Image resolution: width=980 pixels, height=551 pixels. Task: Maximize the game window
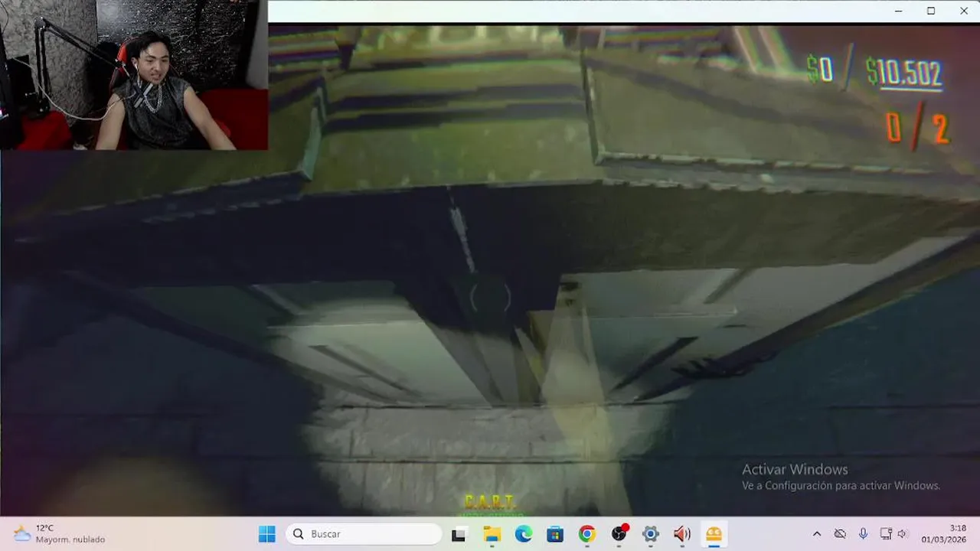(x=931, y=11)
